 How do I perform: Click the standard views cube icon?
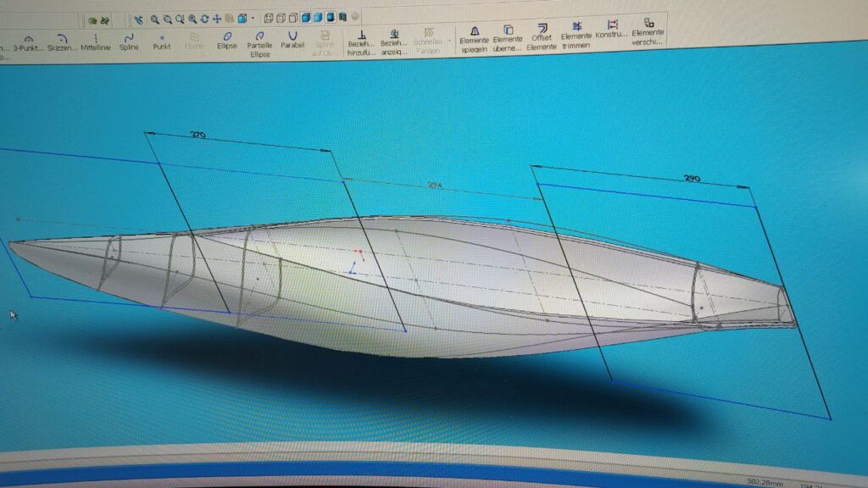pos(242,19)
